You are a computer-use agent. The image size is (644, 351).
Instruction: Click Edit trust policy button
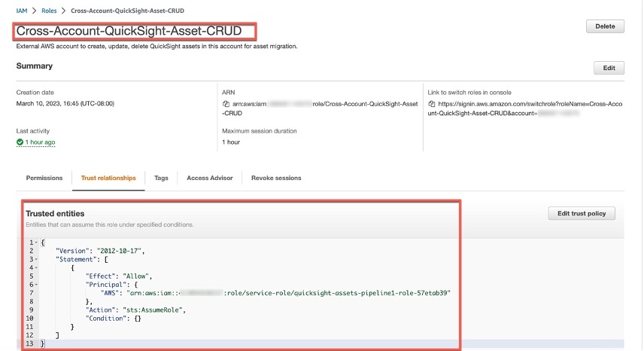tap(582, 213)
